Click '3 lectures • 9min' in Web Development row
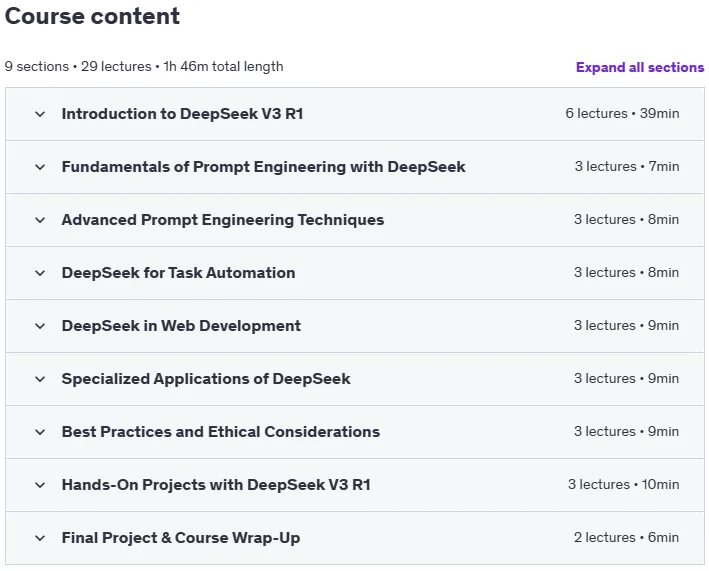This screenshot has height=571, width=709. tap(626, 326)
